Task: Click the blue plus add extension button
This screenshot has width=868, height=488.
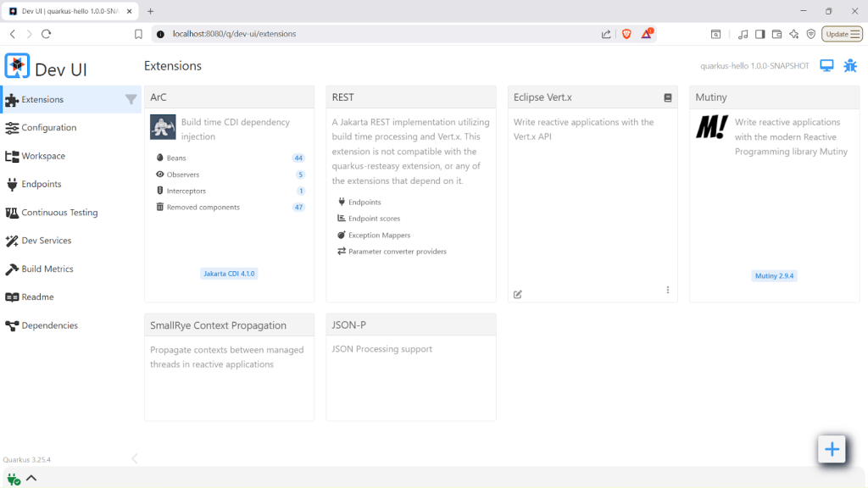Action: pos(832,449)
